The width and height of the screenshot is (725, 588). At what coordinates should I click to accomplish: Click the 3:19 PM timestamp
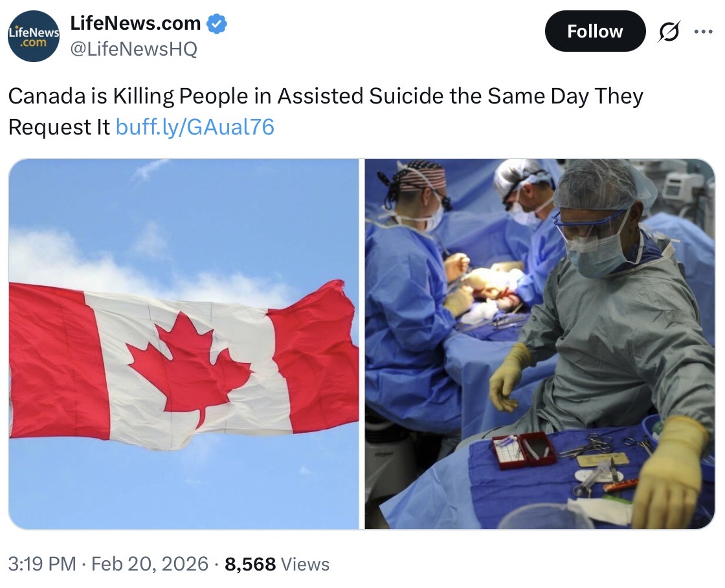click(42, 564)
